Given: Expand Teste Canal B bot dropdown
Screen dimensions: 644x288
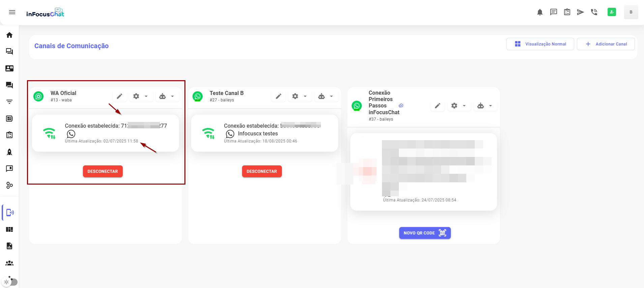Looking at the screenshot, I should 326,97.
